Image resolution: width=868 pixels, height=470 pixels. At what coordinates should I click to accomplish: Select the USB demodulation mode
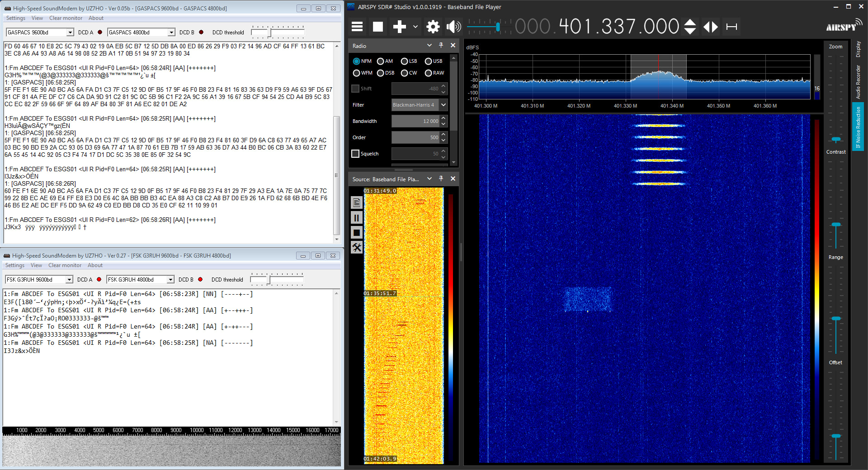click(x=428, y=61)
